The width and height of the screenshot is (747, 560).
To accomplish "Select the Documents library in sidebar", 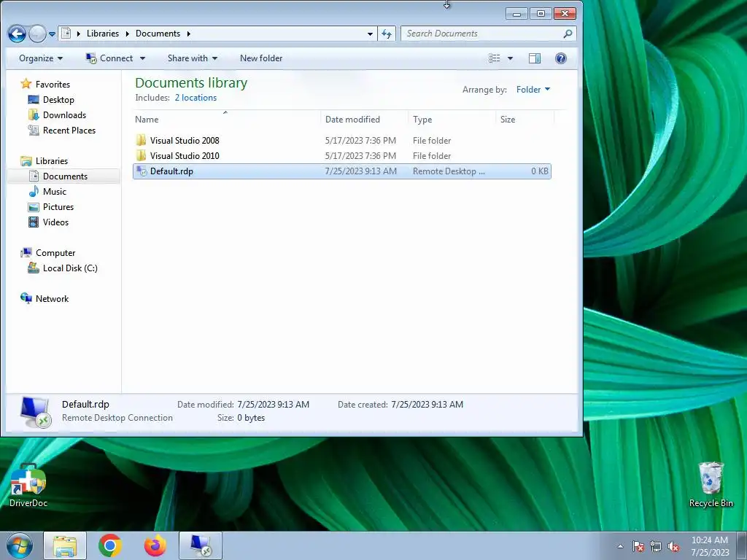I will pyautogui.click(x=64, y=176).
